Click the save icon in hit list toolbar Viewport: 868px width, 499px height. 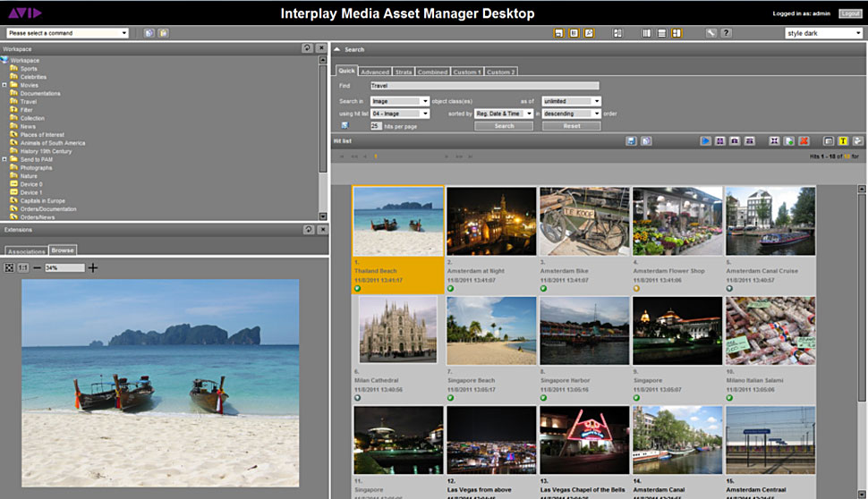coord(632,141)
